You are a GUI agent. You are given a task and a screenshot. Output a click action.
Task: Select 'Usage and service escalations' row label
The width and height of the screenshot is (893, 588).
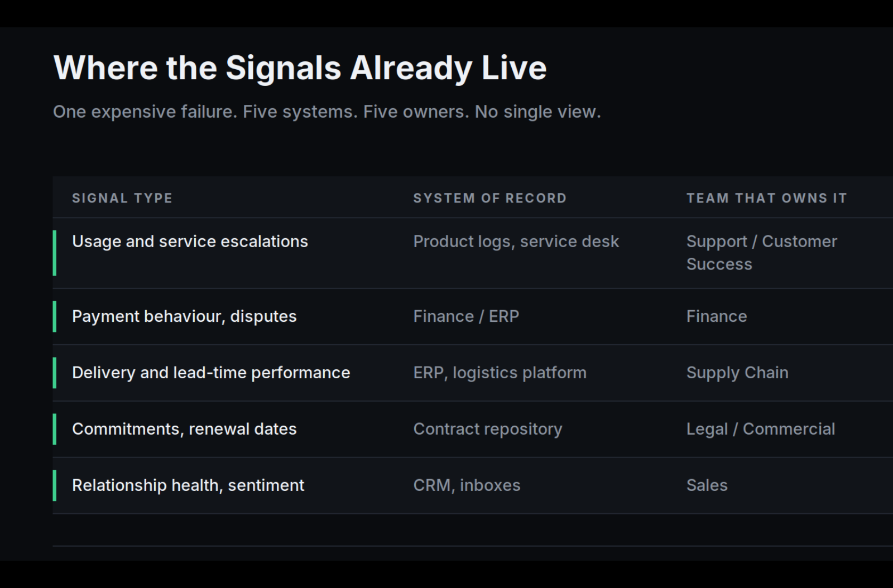pyautogui.click(x=190, y=242)
